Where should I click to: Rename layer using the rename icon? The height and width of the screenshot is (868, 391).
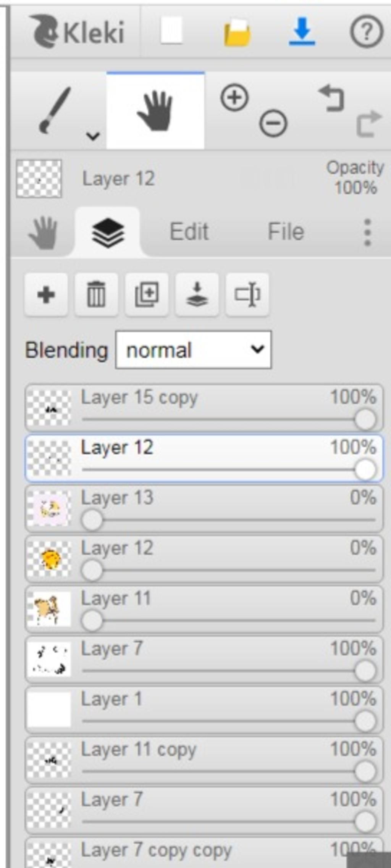pos(247,295)
